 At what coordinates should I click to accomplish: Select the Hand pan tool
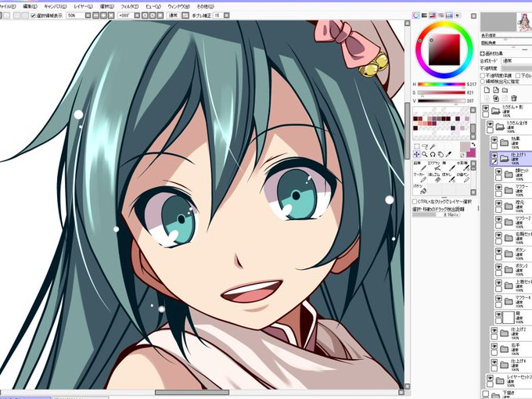click(x=440, y=154)
